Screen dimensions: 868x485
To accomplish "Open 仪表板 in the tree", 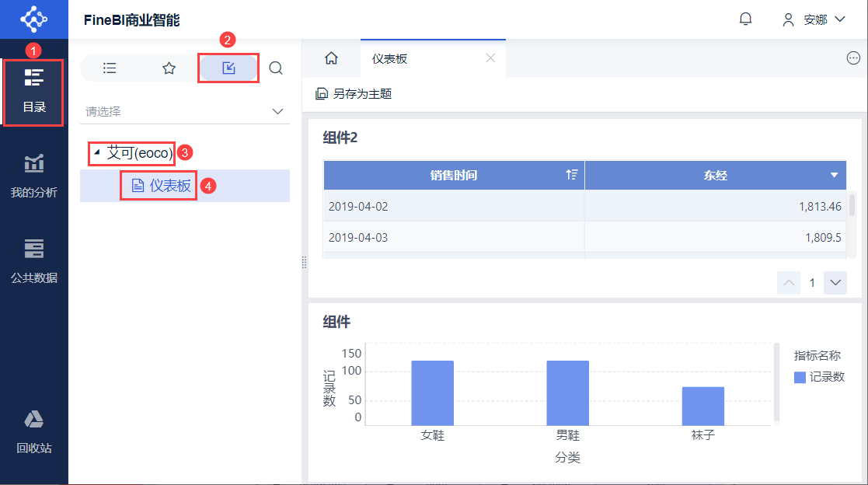I will pos(162,186).
